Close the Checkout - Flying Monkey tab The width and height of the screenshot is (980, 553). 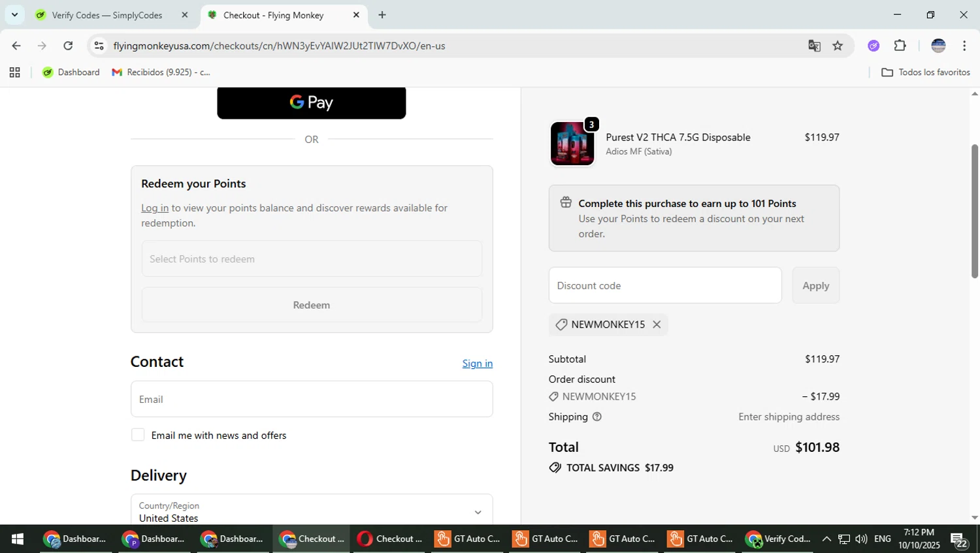point(356,15)
